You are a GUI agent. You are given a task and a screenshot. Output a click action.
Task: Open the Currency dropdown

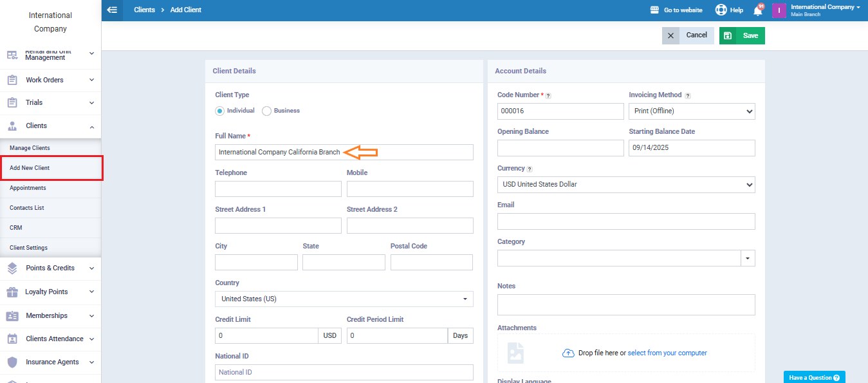pyautogui.click(x=625, y=185)
